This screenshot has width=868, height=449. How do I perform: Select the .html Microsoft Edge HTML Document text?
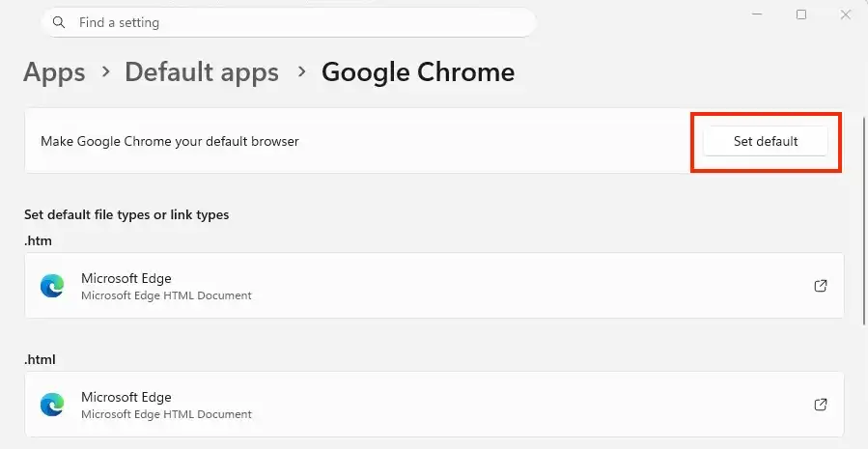pyautogui.click(x=166, y=414)
